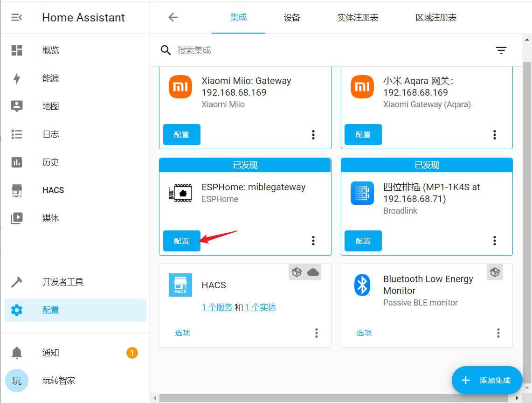
Task: Click BLE Monitor custom integration box icon
Action: [495, 272]
